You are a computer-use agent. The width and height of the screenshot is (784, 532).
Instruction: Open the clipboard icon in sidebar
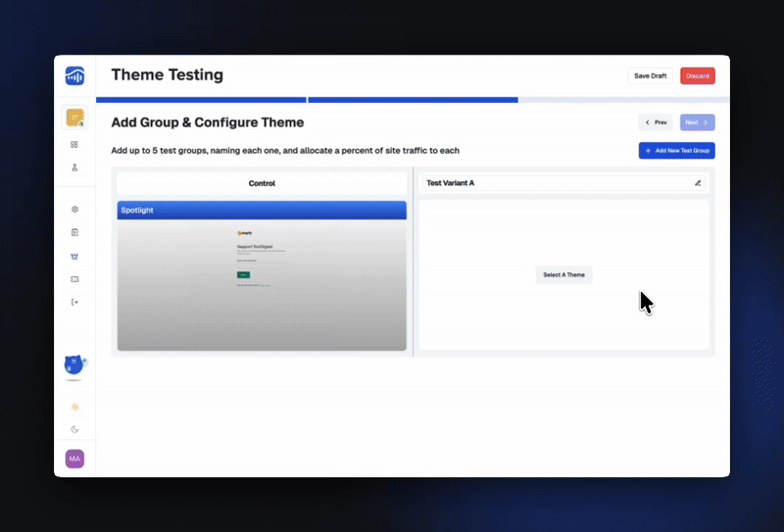tap(74, 232)
